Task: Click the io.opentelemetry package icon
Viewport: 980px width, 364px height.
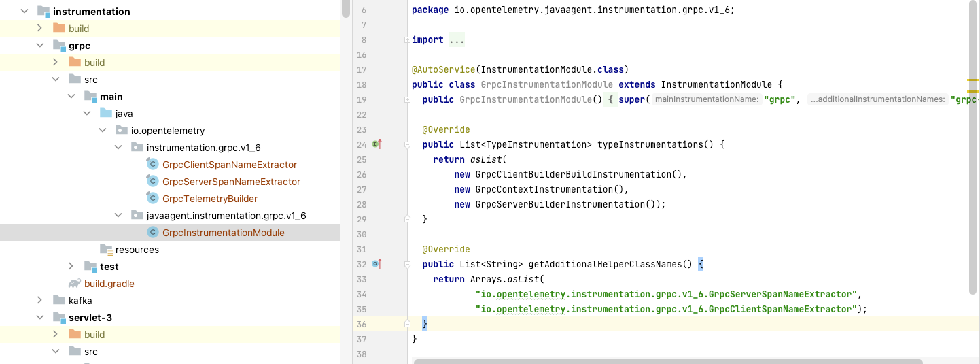Action: (x=122, y=131)
